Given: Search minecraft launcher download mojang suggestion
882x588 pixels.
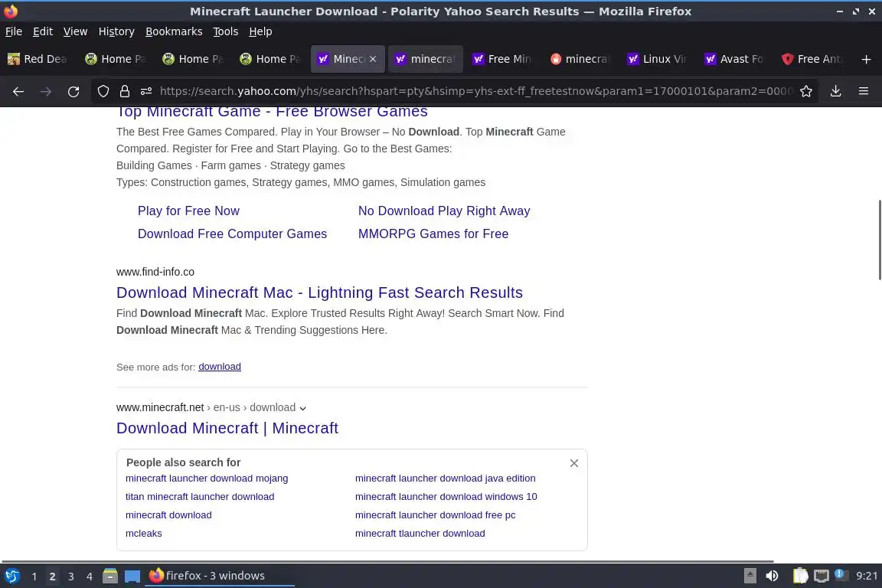Looking at the screenshot, I should [207, 479].
